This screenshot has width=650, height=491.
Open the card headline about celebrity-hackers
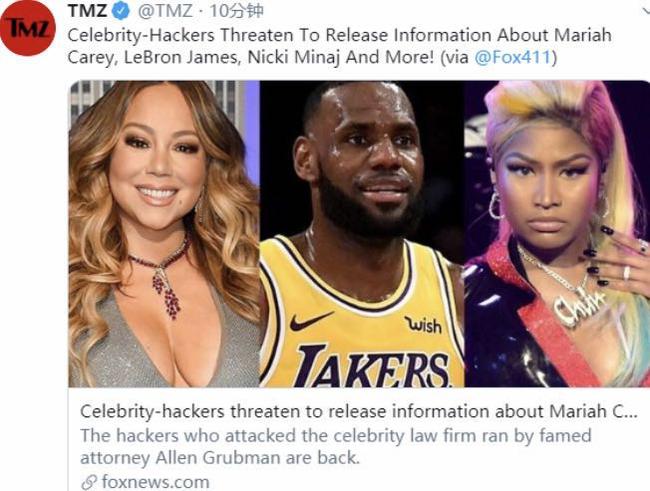coord(359,411)
